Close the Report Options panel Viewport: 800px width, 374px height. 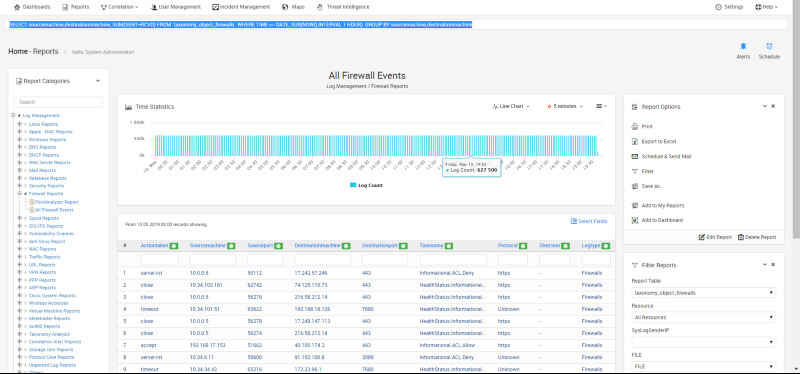(773, 107)
